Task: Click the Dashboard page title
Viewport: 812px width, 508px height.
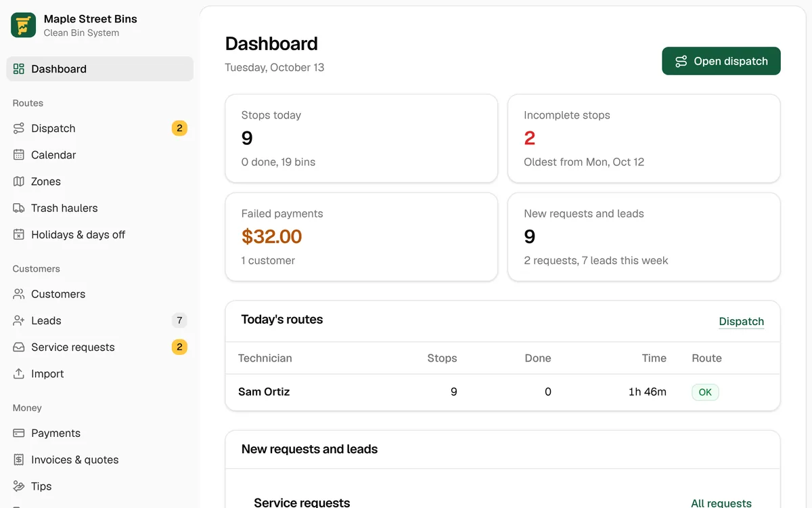Action: click(x=271, y=43)
